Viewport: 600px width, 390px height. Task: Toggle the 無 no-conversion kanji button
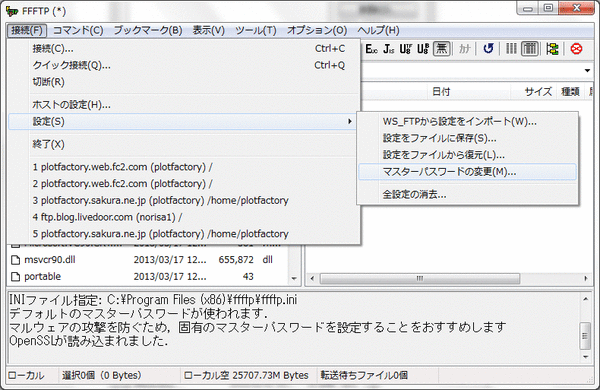point(441,49)
